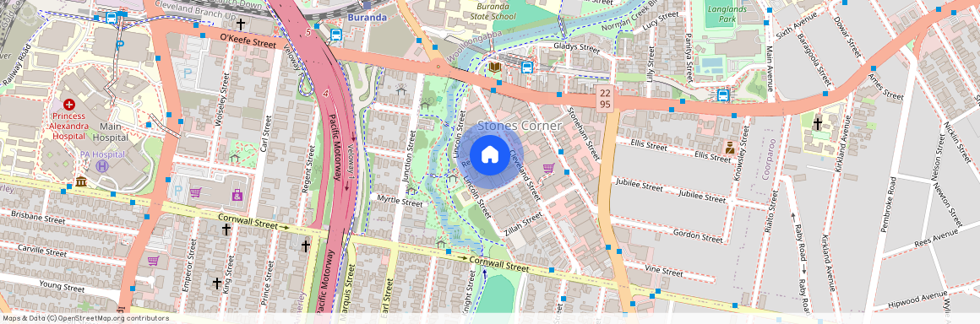Click the church cross on King Street
This screenshot has width=980, height=324.
[226, 229]
